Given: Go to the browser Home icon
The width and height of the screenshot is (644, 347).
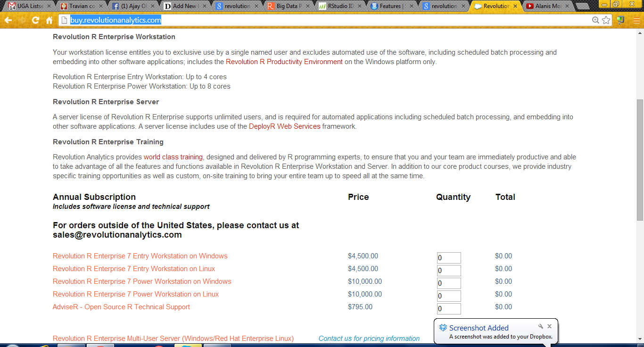Looking at the screenshot, I should tap(49, 20).
